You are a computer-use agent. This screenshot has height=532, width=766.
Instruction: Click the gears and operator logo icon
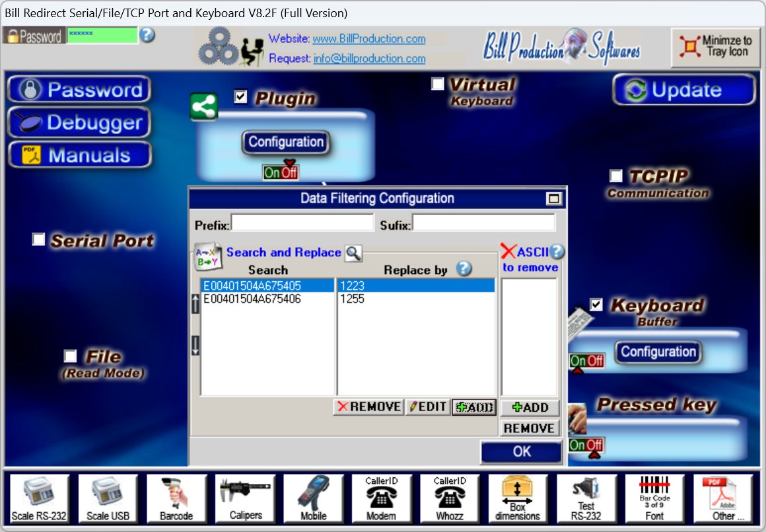[x=232, y=47]
